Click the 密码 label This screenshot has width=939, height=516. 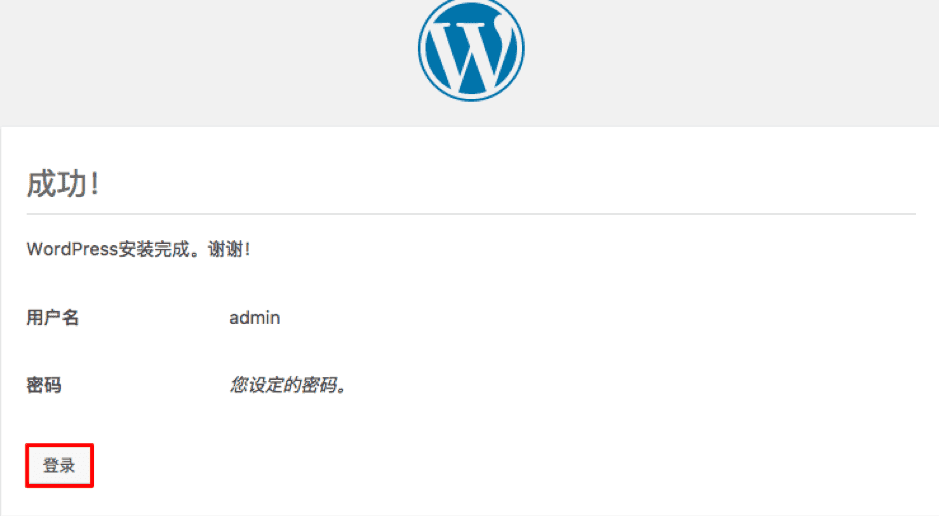point(44,385)
